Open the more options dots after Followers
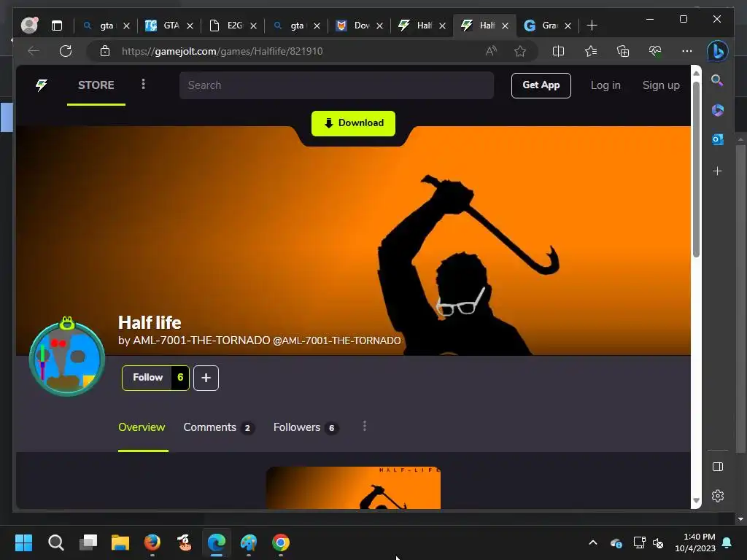 coord(365,426)
